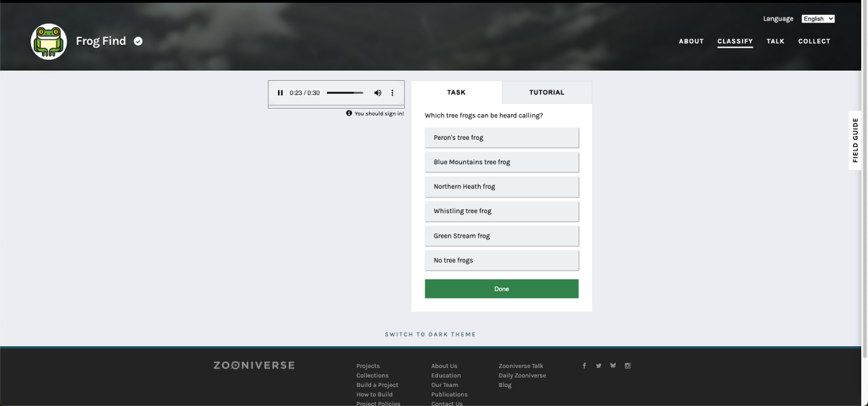Open Daily Zooniverse footer link
Viewport: 868px width, 406px height.
coord(522,375)
